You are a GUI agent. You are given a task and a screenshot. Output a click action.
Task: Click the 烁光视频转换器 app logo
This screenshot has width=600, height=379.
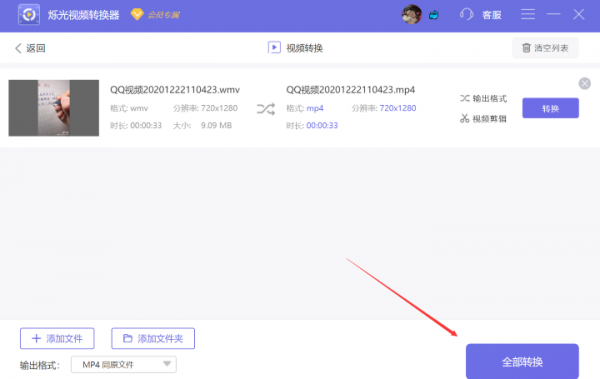29,15
